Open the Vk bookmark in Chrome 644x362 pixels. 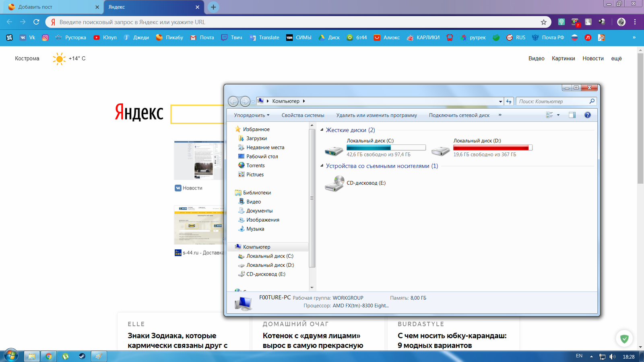click(x=27, y=37)
